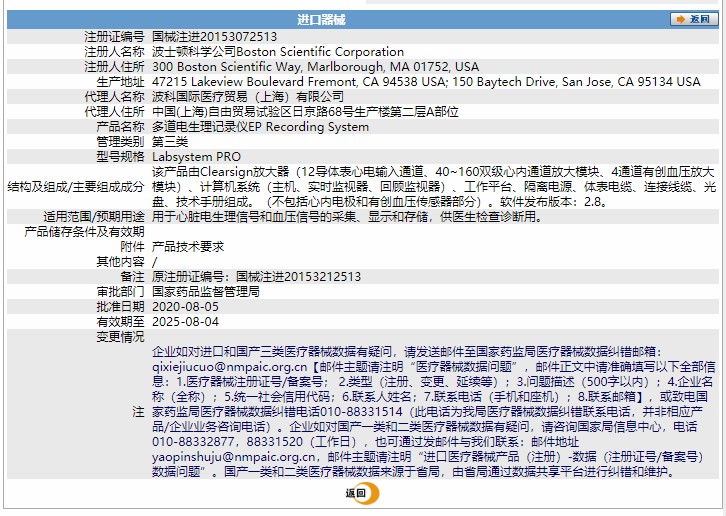Click remark 原注册证编号：国械注进20153212513
The height and width of the screenshot is (516, 726).
[256, 277]
